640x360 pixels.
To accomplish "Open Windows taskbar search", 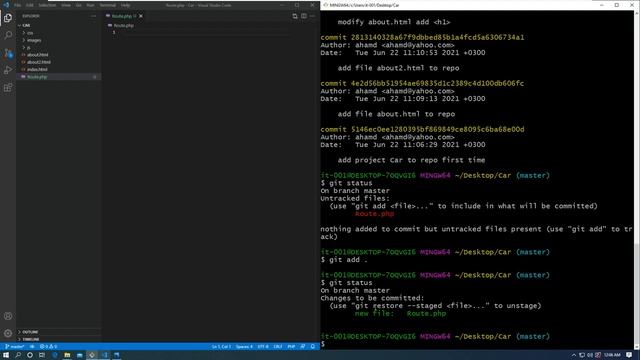I will coord(18,355).
